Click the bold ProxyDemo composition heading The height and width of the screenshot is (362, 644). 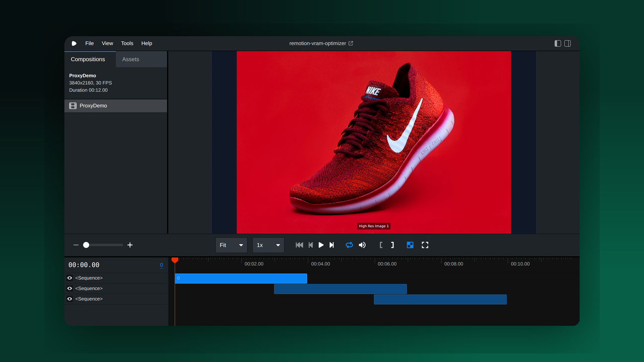[83, 75]
